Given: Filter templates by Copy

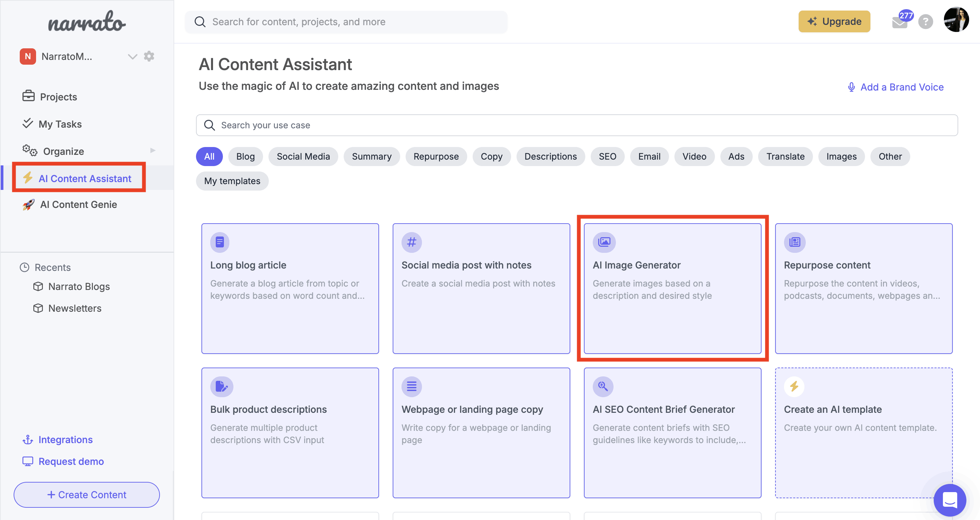Looking at the screenshot, I should [x=491, y=156].
